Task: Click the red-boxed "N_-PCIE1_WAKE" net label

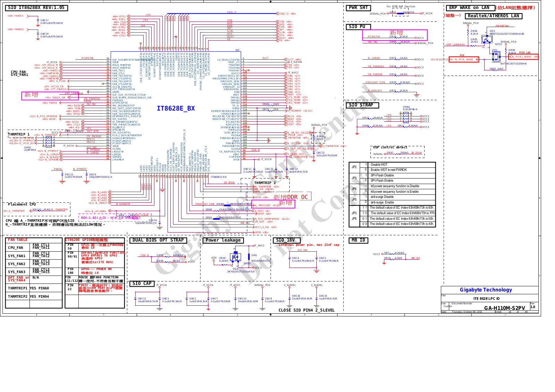Action: point(523,56)
